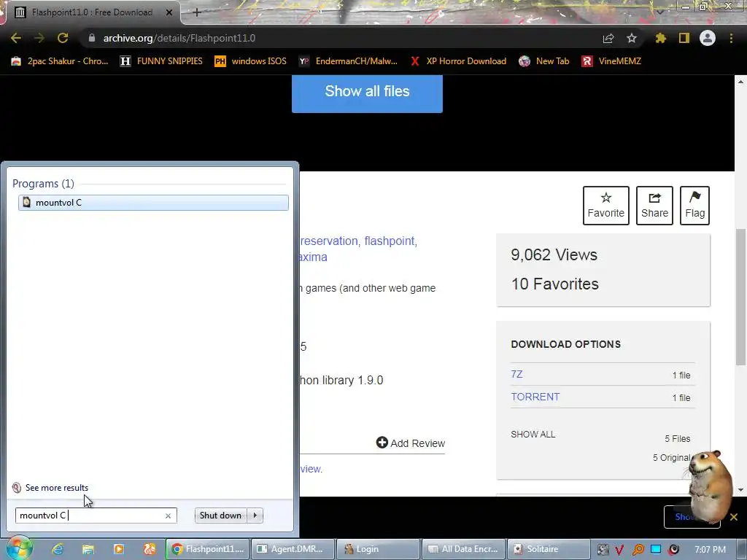Click the 7:07 PM system clock
The width and height of the screenshot is (747, 560).
coord(711,550)
